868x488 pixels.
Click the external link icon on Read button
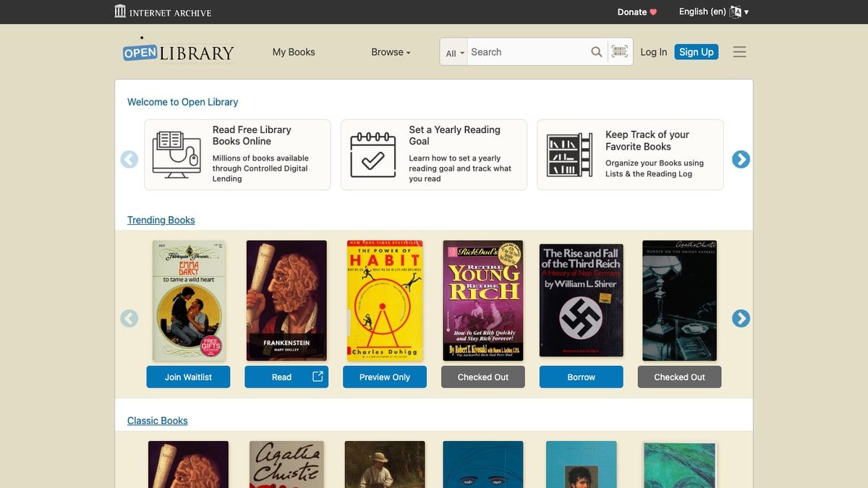point(318,376)
